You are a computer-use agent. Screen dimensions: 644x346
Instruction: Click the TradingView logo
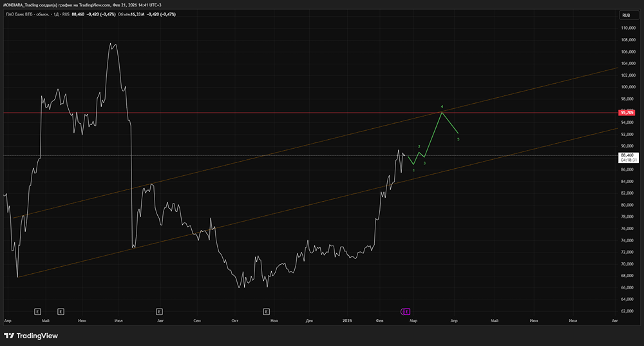(31, 336)
